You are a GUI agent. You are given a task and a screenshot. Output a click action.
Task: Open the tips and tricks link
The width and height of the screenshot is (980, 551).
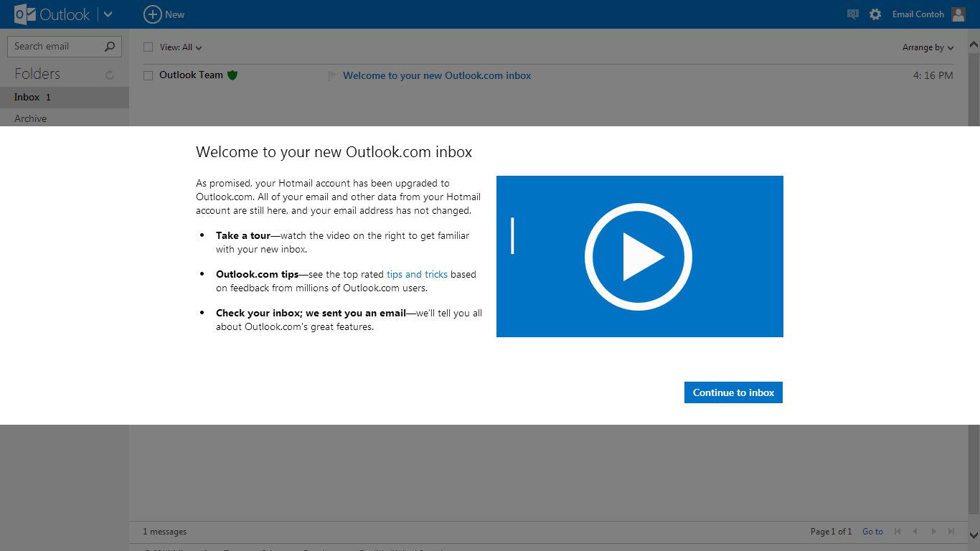417,274
